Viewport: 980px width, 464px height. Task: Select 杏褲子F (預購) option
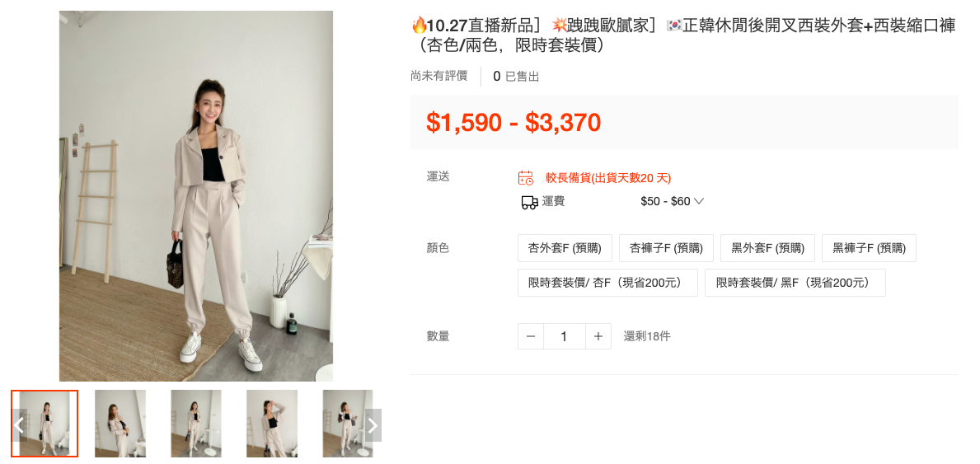pyautogui.click(x=666, y=248)
